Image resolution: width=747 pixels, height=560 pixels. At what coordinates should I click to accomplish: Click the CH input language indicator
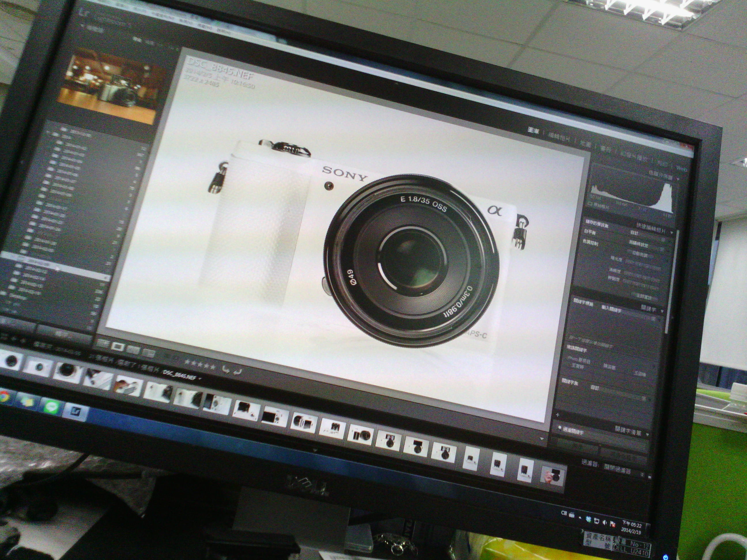point(564,513)
